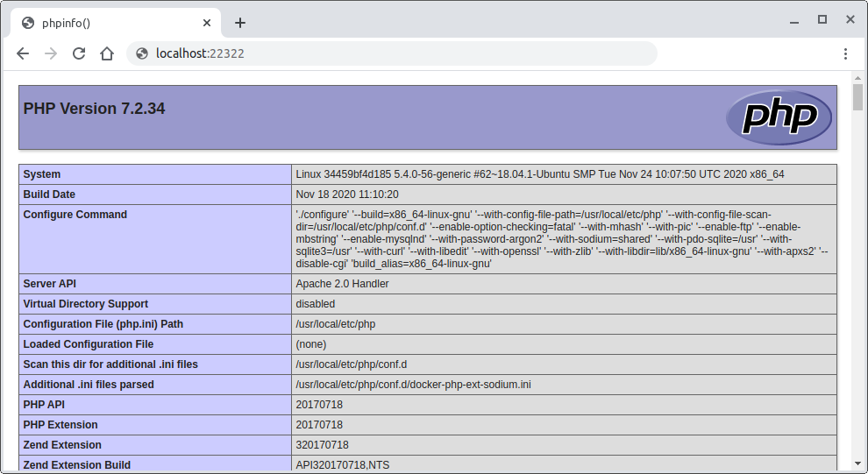Open a new tab with plus button
This screenshot has width=868, height=474.
coord(239,23)
